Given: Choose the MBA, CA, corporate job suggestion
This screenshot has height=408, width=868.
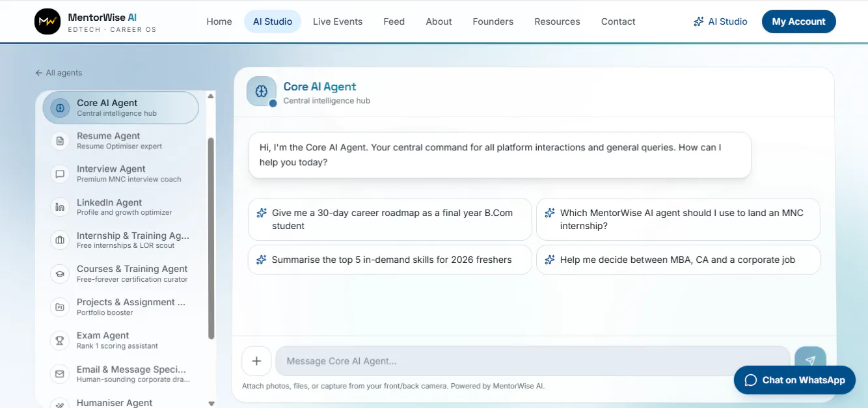Looking at the screenshot, I should point(678,260).
